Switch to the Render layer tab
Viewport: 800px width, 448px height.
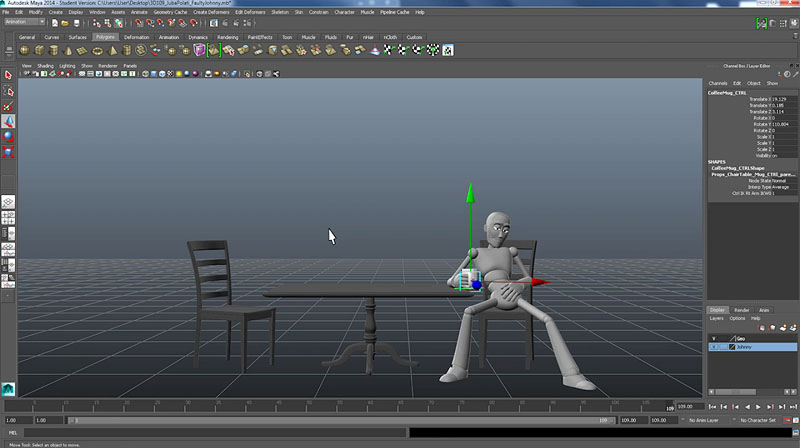pos(741,310)
